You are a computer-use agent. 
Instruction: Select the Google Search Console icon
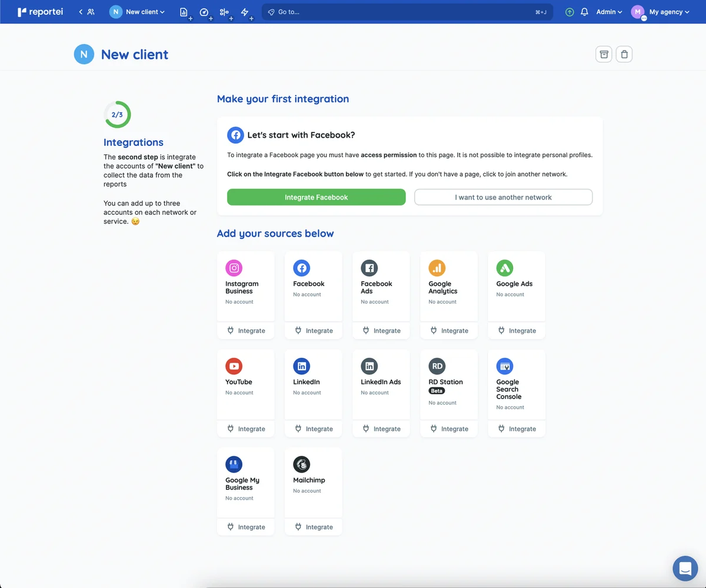click(x=505, y=367)
